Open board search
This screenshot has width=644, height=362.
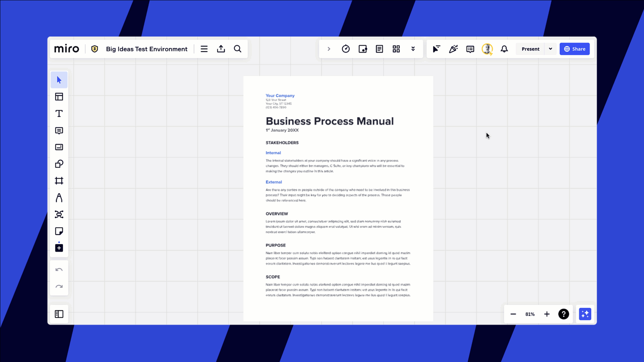(x=237, y=49)
